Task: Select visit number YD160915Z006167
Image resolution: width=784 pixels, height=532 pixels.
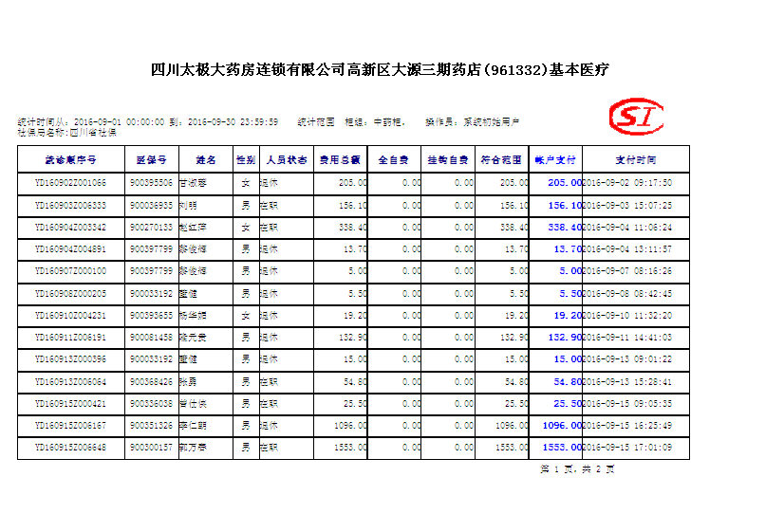Action: 70,425
